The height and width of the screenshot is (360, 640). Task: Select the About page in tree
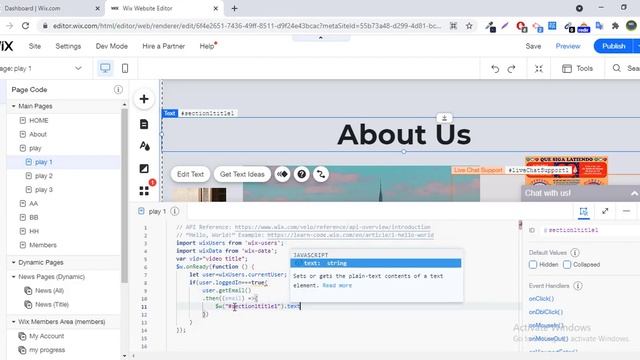pos(38,134)
